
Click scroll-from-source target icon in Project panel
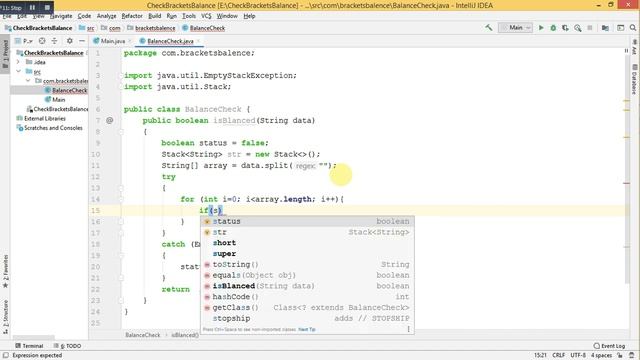coord(42,41)
